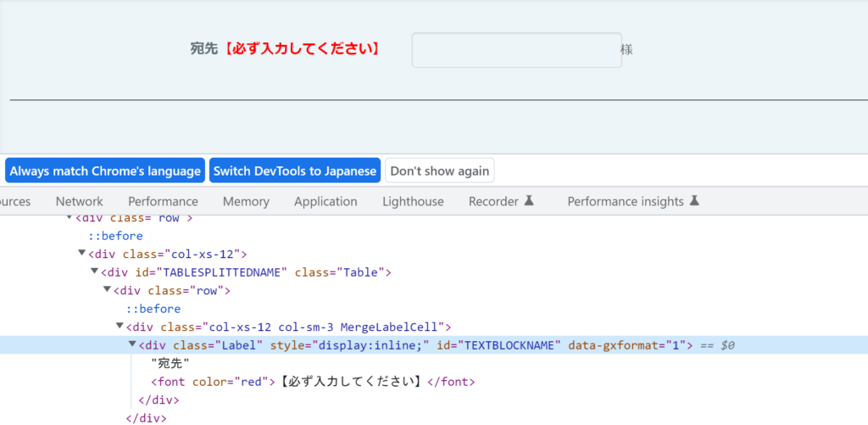Click the 様 suffix text beside input

(626, 49)
